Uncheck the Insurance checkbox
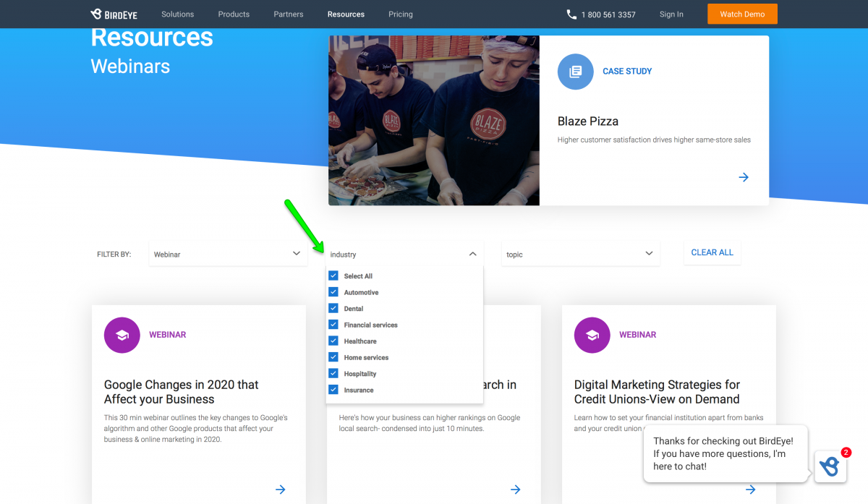Viewport: 868px width, 504px height. point(333,390)
